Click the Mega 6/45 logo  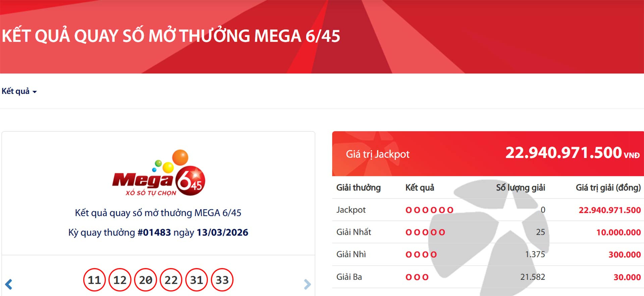158,173
